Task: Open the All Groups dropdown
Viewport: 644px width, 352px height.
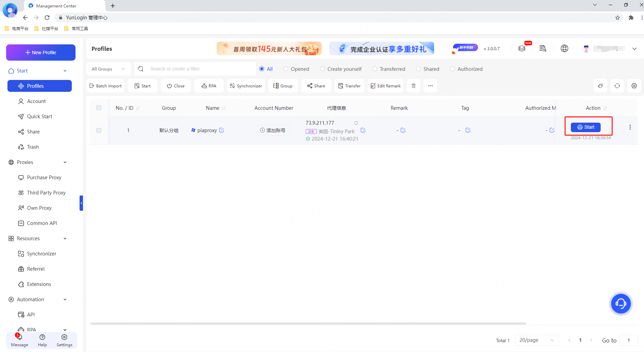Action: click(108, 69)
